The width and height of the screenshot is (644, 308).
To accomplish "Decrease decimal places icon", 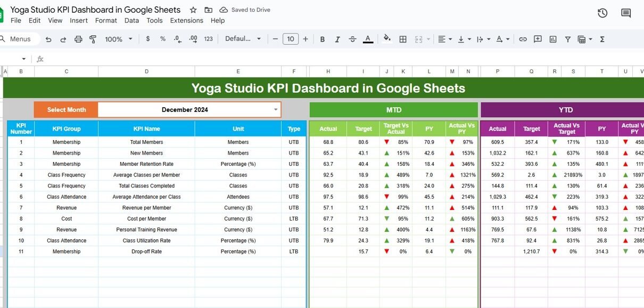I will pos(178,39).
